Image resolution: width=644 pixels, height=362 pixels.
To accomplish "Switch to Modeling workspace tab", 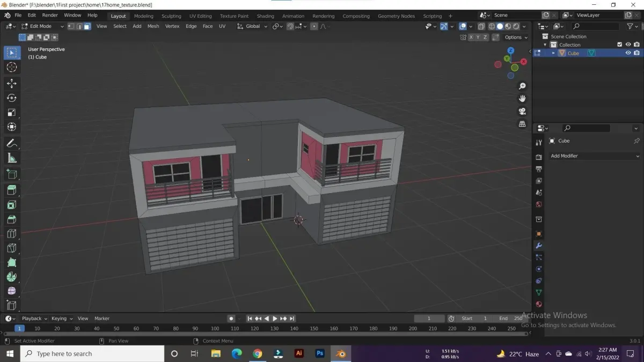I will [x=143, y=16].
